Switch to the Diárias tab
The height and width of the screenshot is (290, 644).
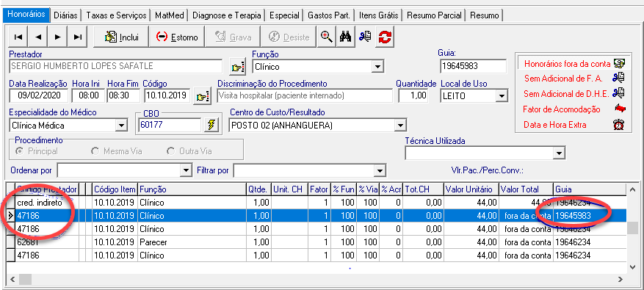(x=65, y=15)
